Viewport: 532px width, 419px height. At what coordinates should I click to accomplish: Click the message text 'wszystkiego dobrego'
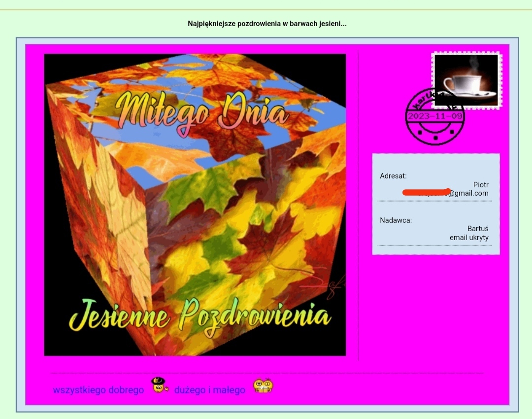pyautogui.click(x=99, y=390)
